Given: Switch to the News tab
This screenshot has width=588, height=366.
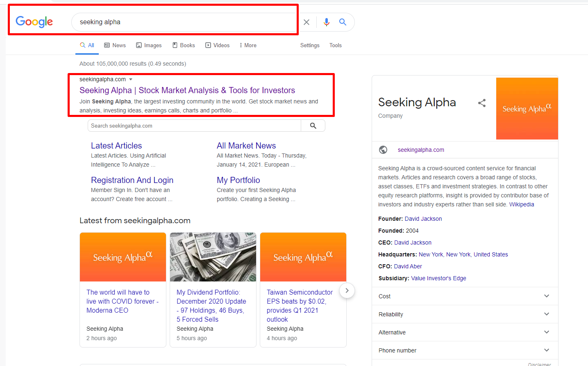Looking at the screenshot, I should [115, 45].
